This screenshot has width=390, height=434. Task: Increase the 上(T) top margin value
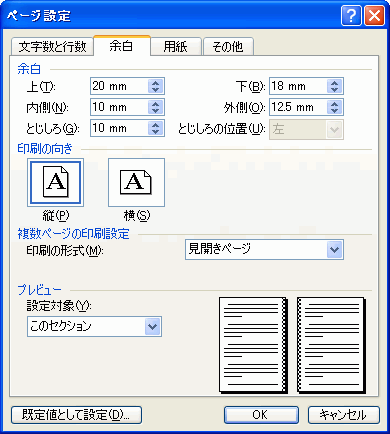click(156, 83)
